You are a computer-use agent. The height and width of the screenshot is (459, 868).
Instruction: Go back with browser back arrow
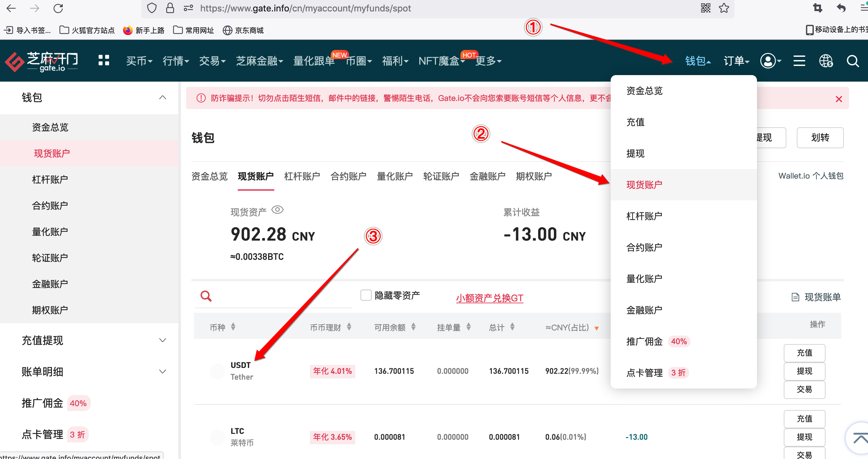[11, 8]
